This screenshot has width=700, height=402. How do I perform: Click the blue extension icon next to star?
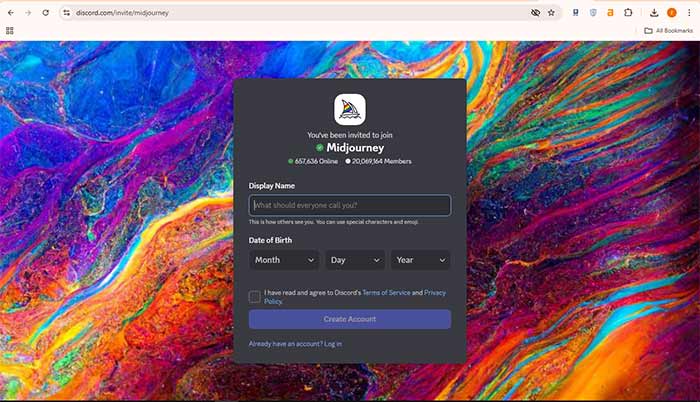(x=576, y=13)
